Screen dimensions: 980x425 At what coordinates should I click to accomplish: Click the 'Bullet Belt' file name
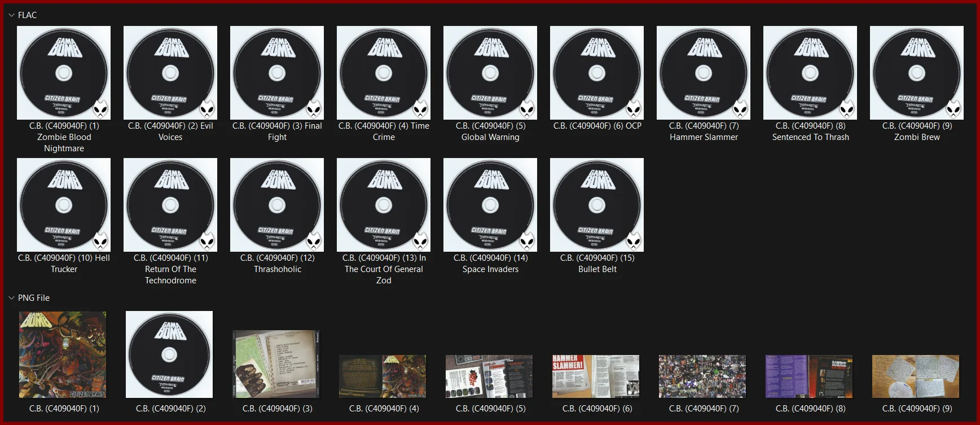tap(597, 264)
